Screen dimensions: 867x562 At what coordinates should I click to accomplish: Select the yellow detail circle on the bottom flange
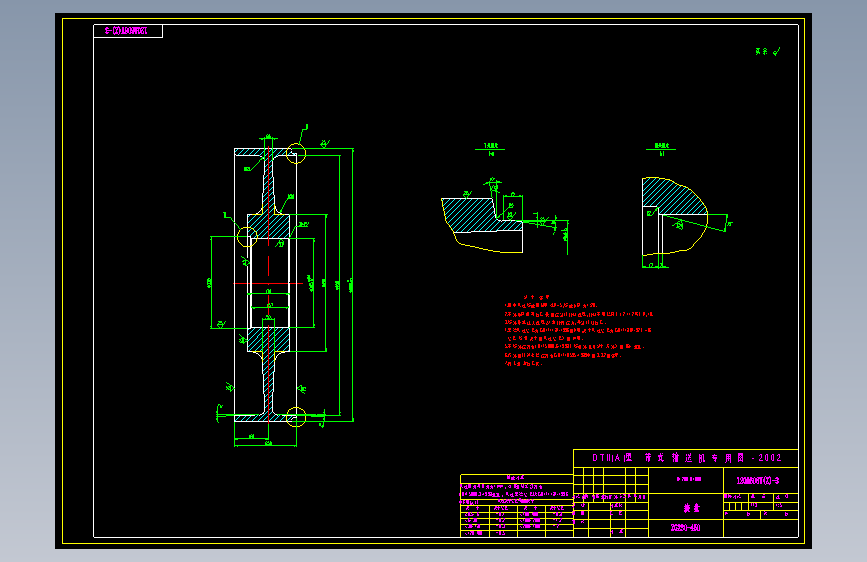296,417
